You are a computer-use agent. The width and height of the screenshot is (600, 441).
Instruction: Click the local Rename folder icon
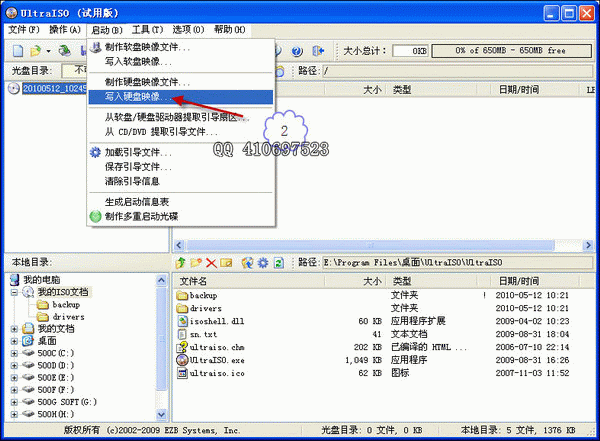point(226,263)
